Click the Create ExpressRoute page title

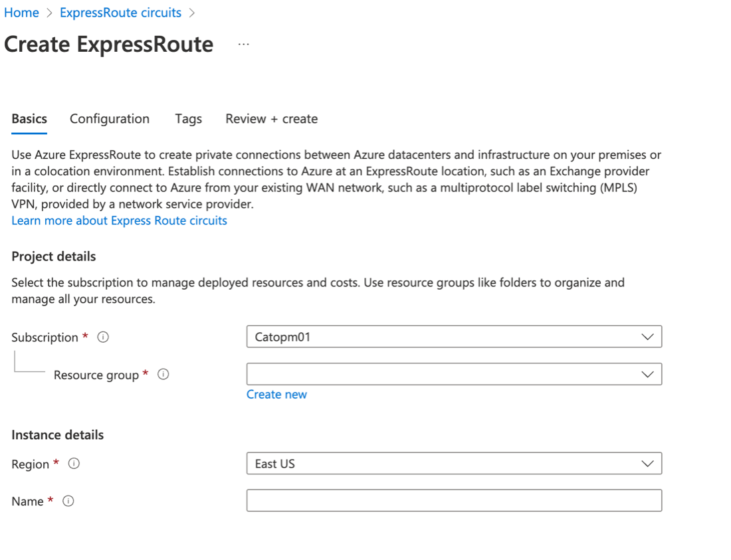109,45
